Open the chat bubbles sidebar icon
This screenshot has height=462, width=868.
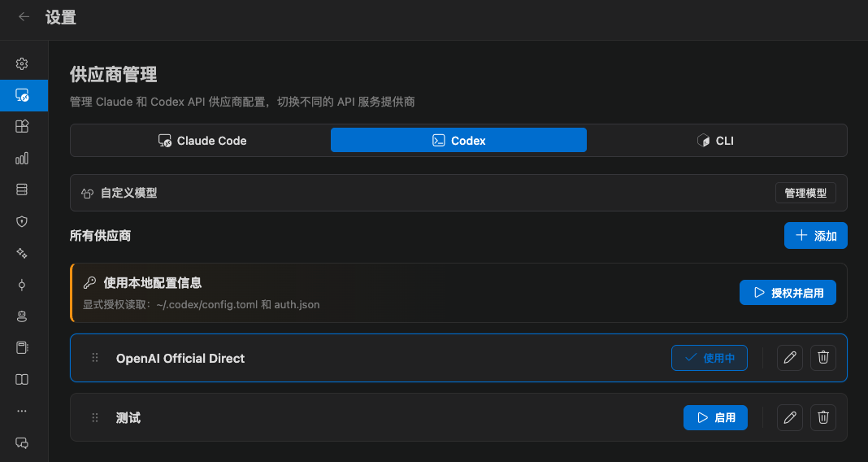[22, 443]
